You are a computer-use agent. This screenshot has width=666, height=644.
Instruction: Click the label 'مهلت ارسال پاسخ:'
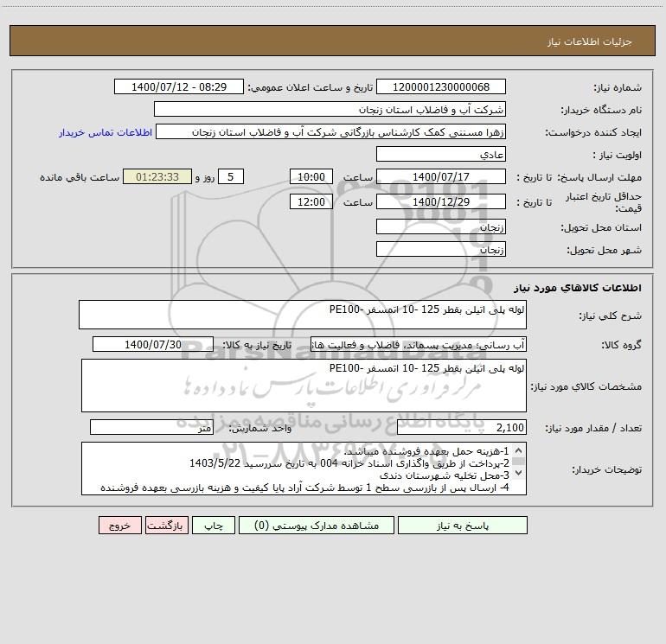pyautogui.click(x=599, y=177)
